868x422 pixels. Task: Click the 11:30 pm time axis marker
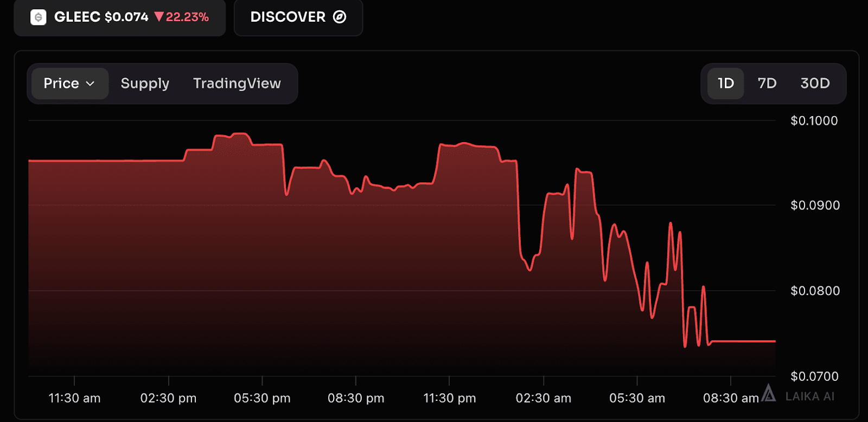pos(449,398)
